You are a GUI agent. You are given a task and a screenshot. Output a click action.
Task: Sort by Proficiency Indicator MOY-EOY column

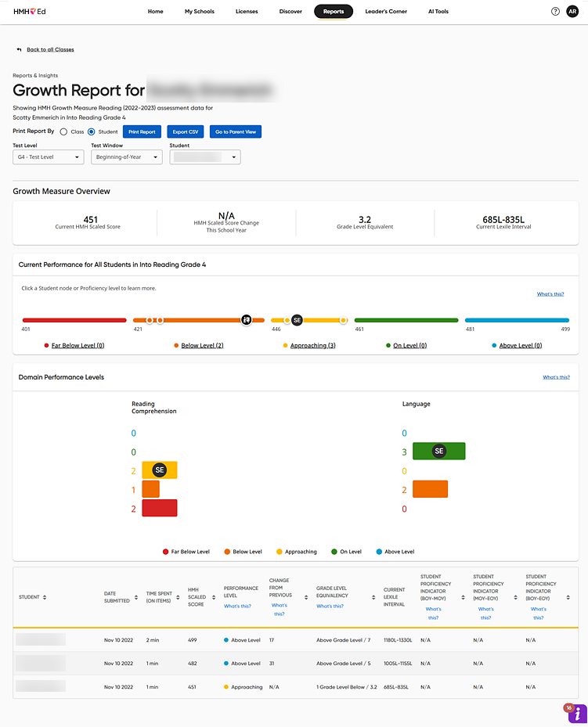pos(515,597)
